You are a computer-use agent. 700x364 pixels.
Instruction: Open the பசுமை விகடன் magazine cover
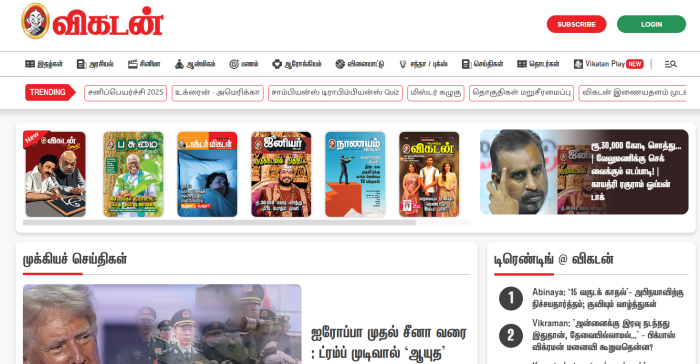[x=133, y=174]
